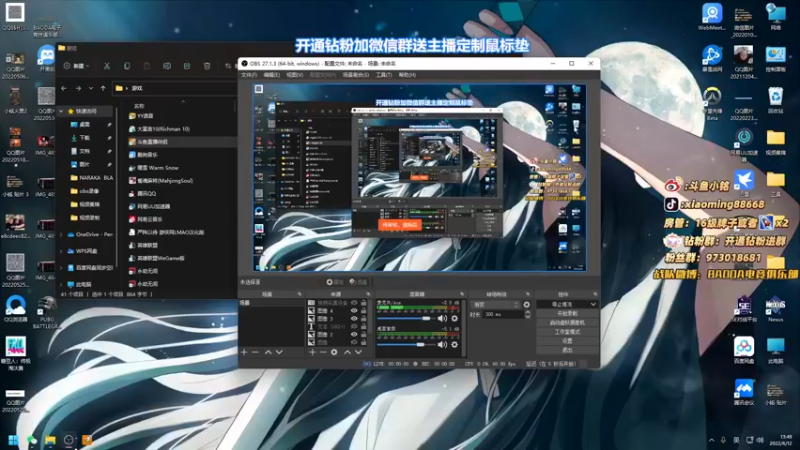Open transition properties gear next to 渐变
800x450 pixels.
527,305
